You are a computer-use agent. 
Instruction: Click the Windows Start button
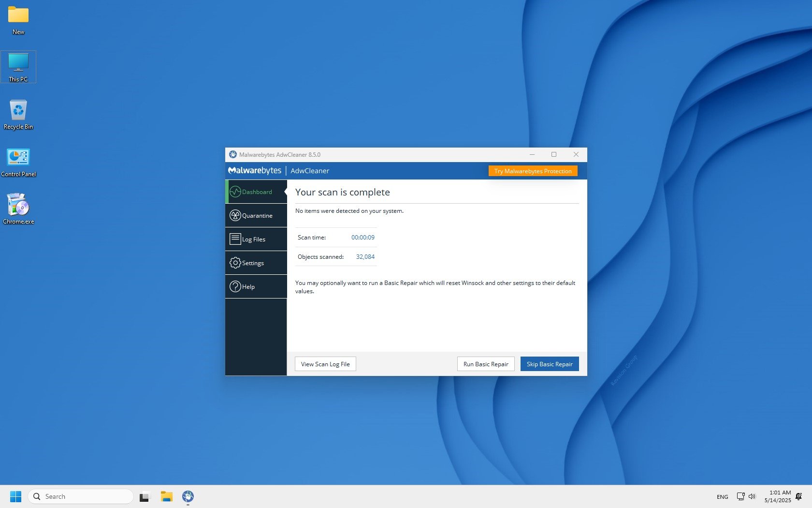tap(15, 496)
